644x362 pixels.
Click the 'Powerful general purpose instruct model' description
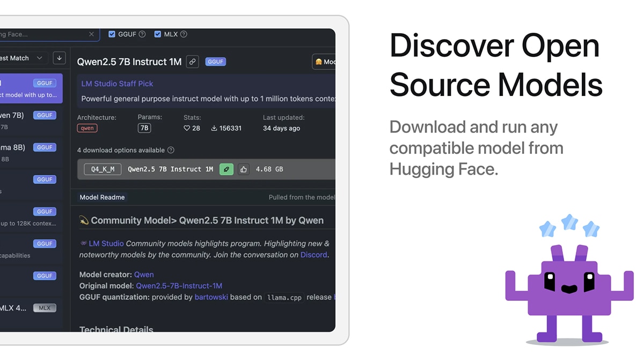point(208,99)
